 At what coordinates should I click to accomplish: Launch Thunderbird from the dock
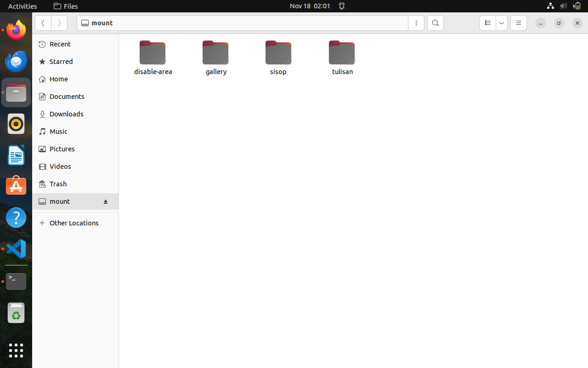point(16,61)
